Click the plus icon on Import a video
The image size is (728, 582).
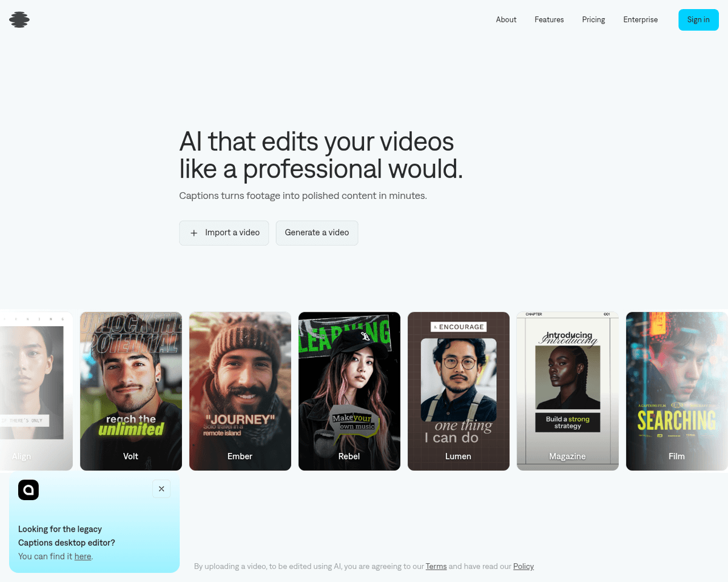(194, 233)
